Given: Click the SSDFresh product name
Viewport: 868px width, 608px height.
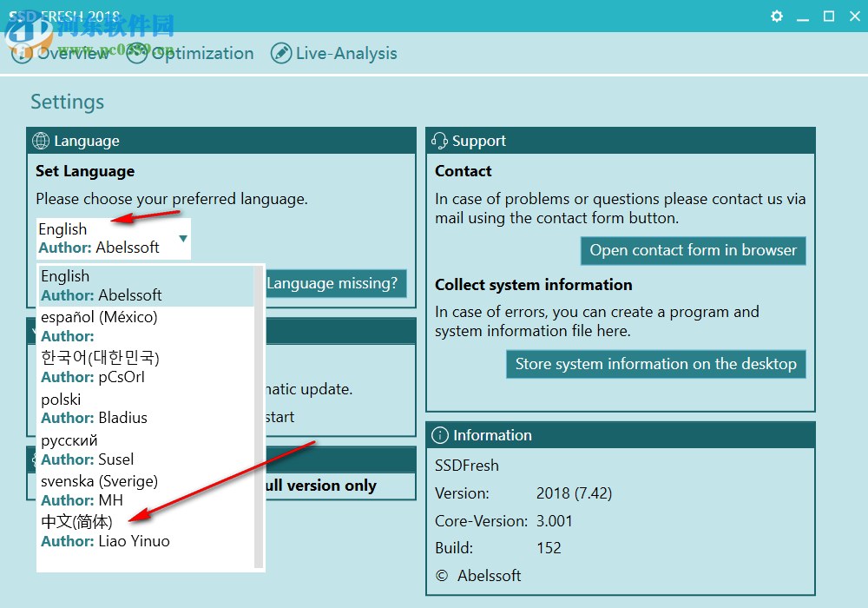Looking at the screenshot, I should point(467,466).
